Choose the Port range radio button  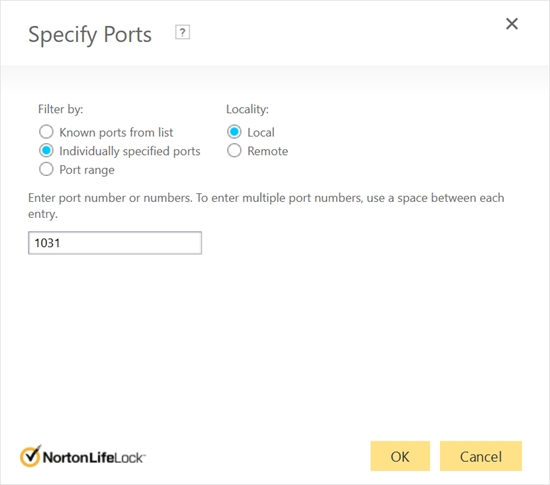coord(46,169)
